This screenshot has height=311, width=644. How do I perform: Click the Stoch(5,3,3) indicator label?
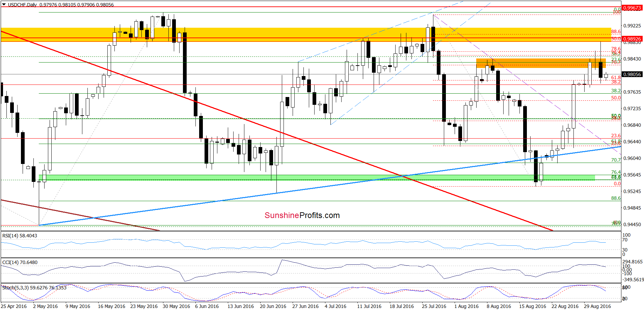pyautogui.click(x=34, y=288)
